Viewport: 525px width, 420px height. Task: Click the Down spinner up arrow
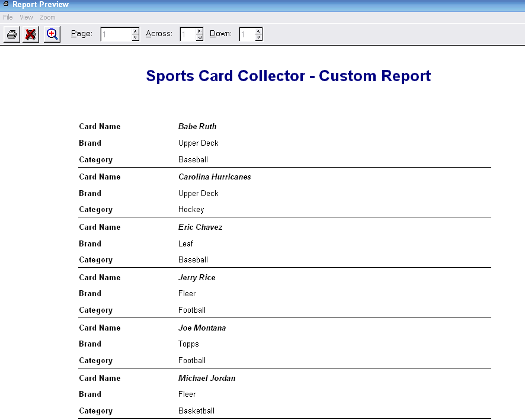pyautogui.click(x=258, y=31)
